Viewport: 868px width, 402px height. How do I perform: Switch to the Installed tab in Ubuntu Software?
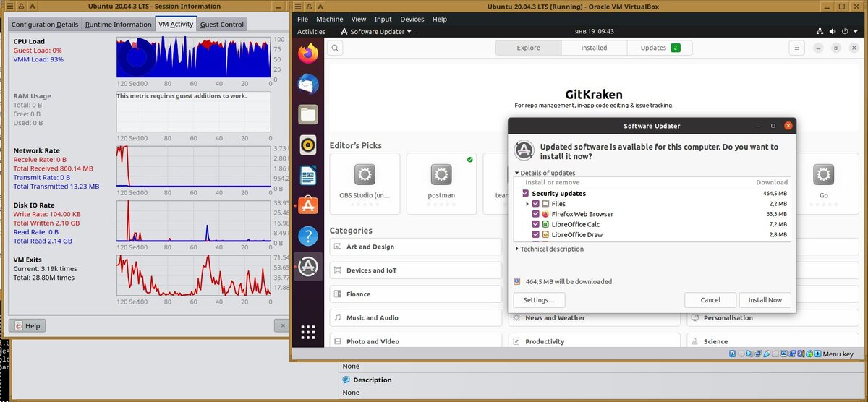coord(594,48)
